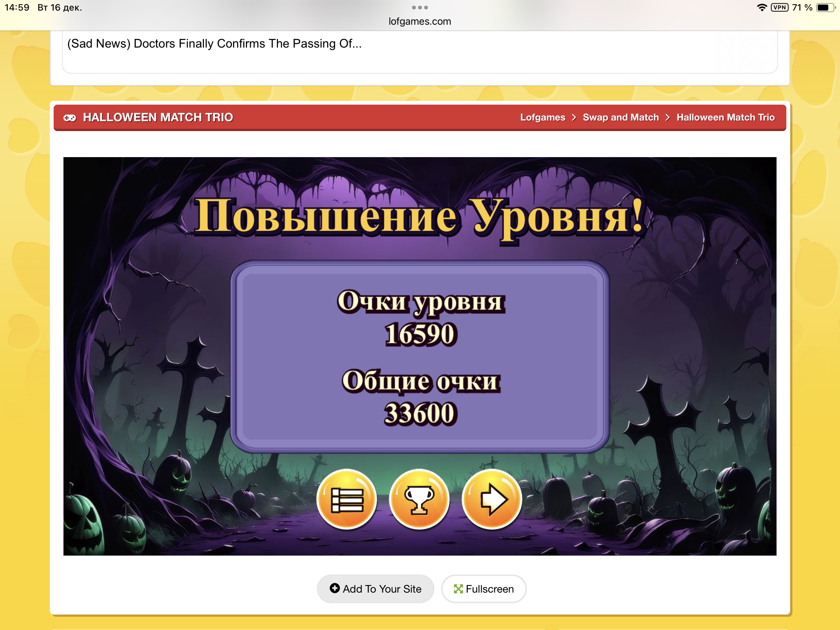Tap the battery indicator icon

coord(825,8)
